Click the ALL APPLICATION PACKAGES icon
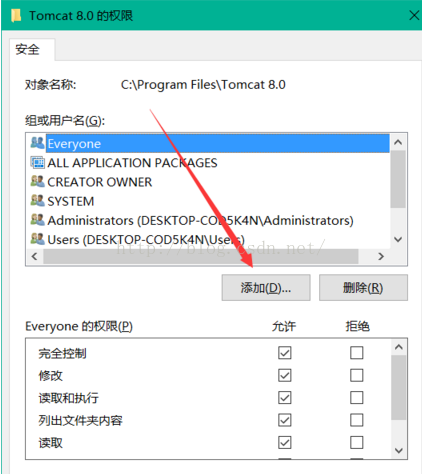Screen dimensions: 422x474 pyautogui.click(x=37, y=162)
